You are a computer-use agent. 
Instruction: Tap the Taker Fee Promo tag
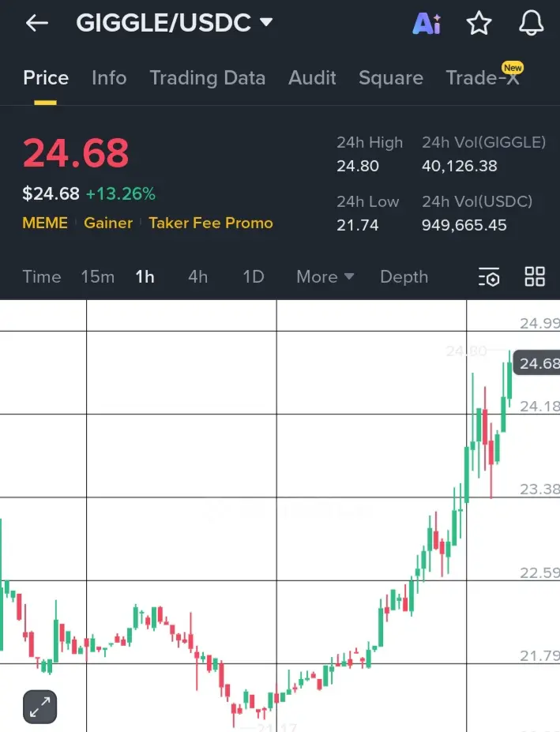(x=211, y=223)
